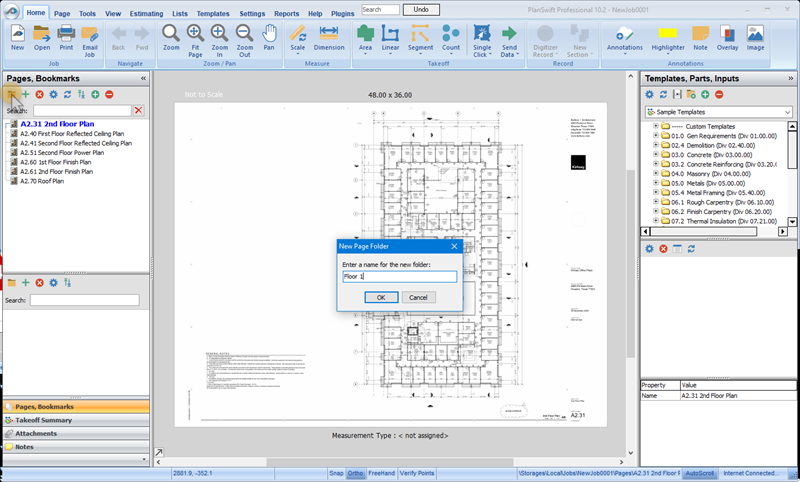The width and height of the screenshot is (800, 482).
Task: Click the New job icon
Action: (x=17, y=38)
